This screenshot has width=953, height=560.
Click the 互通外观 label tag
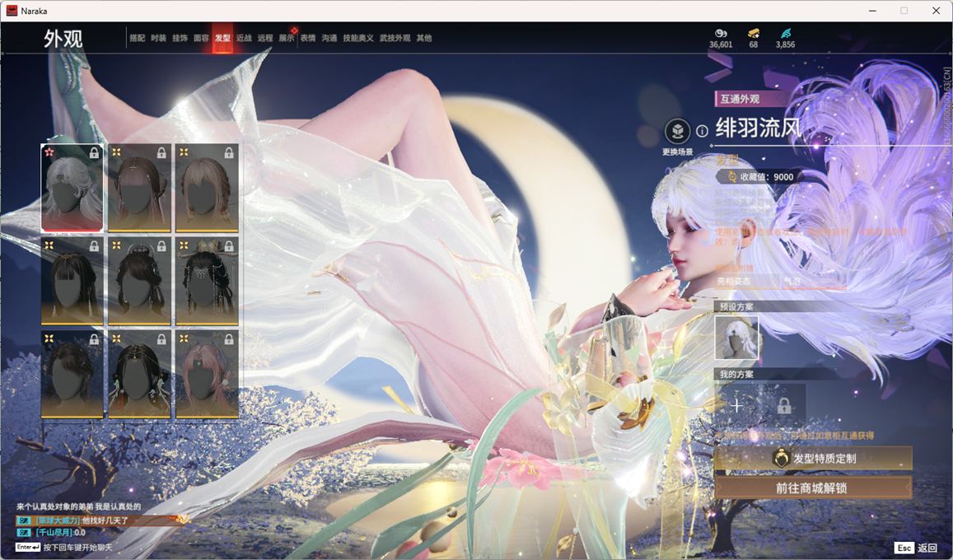point(740,99)
